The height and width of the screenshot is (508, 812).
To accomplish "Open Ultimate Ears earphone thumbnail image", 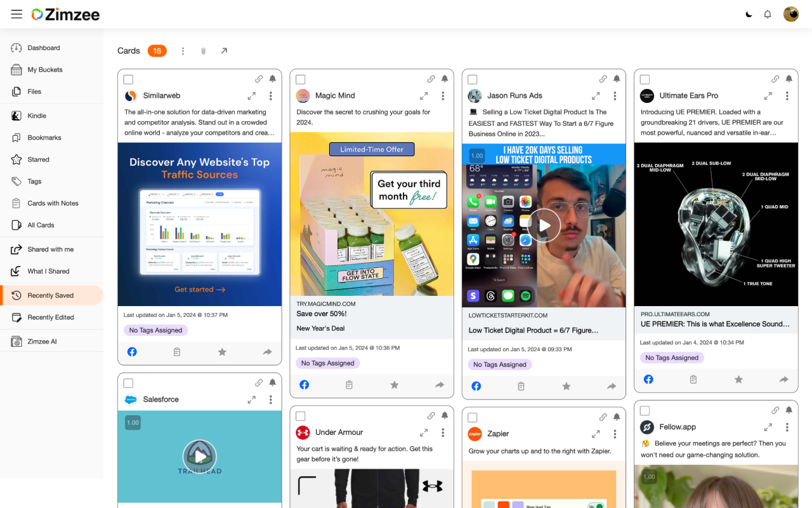I will point(716,224).
